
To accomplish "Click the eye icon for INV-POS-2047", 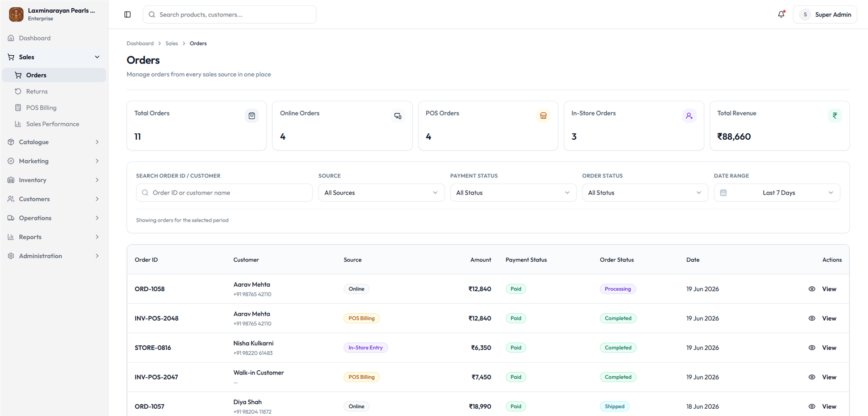I will pyautogui.click(x=812, y=377).
